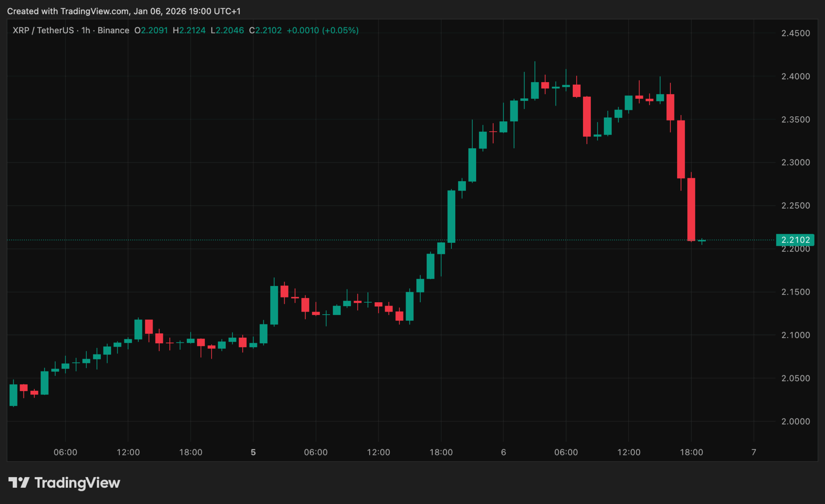Click the close value C2.2102
Viewport: 825px width, 504px height.
click(x=265, y=30)
